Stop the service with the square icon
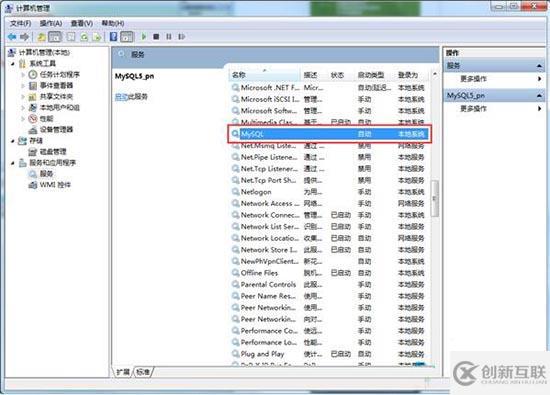 [x=156, y=36]
